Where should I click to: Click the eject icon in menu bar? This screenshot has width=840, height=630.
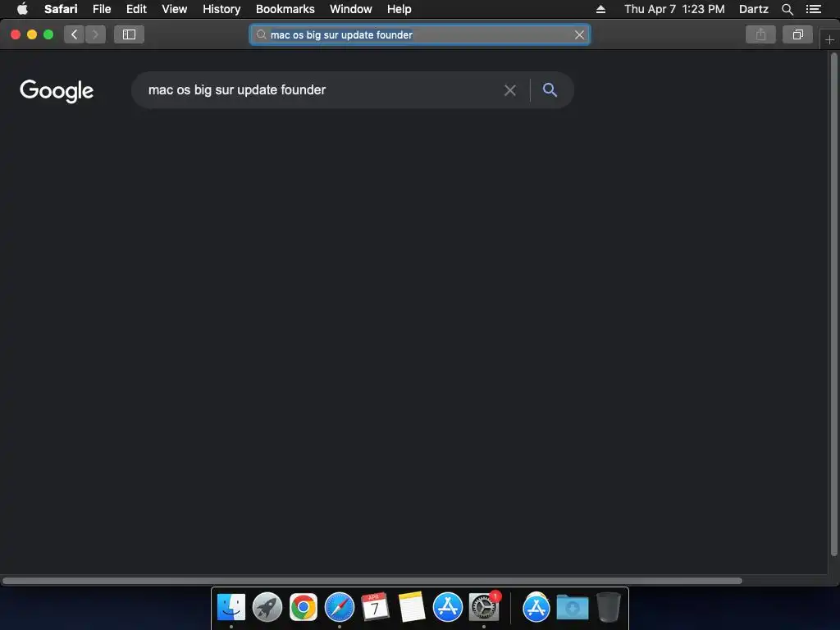coord(600,9)
